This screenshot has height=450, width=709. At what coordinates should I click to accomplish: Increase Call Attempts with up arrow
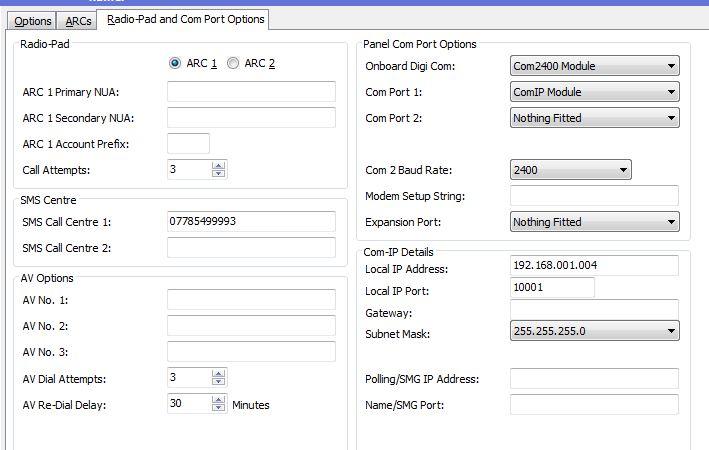(x=219, y=165)
